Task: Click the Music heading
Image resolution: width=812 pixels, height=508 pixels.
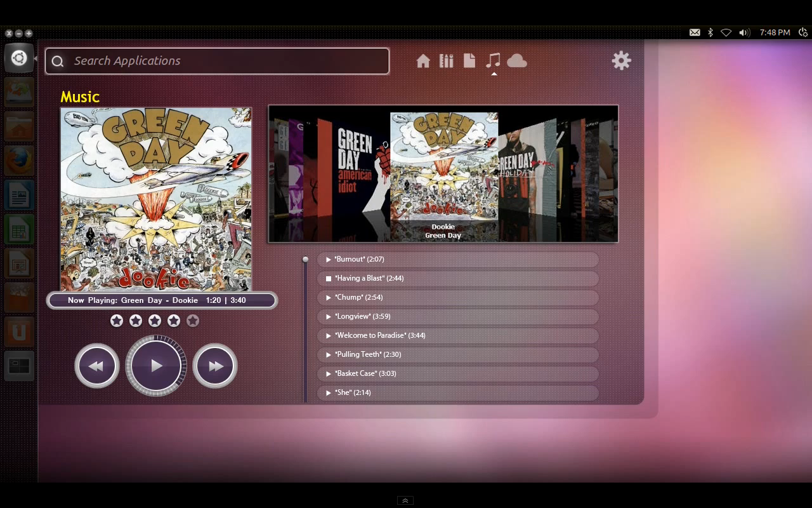Action: coord(80,97)
